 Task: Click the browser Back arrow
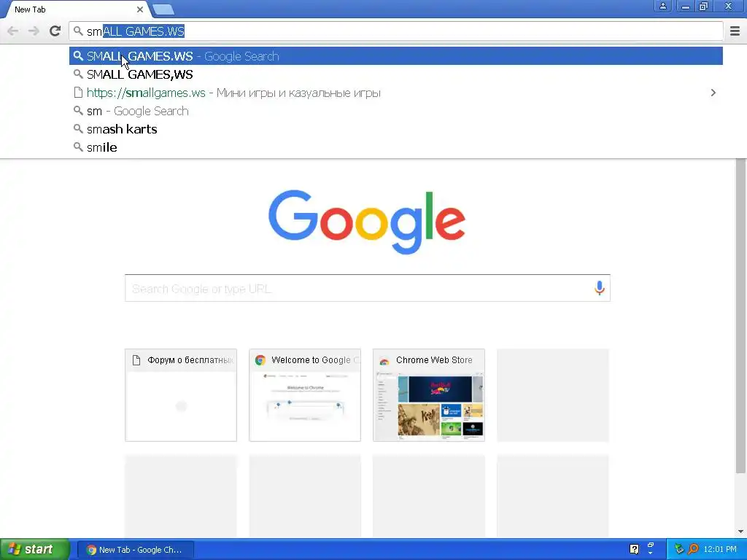tap(13, 31)
